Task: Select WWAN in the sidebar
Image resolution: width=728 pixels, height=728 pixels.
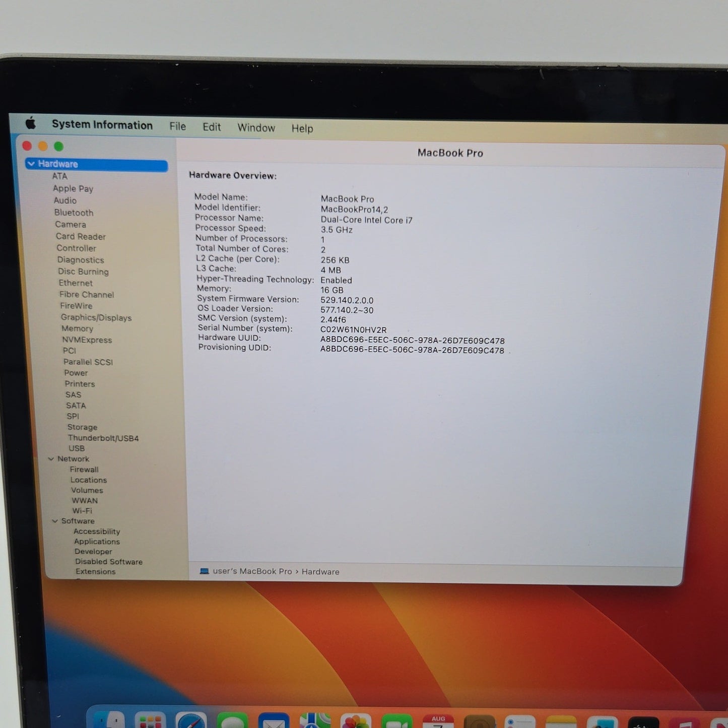Action: click(x=85, y=501)
